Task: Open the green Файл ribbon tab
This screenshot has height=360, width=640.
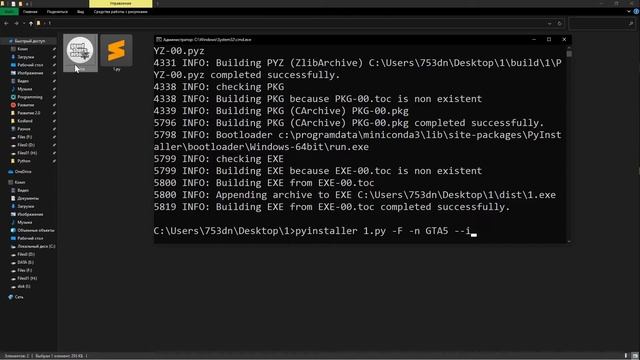Action: click(x=9, y=12)
